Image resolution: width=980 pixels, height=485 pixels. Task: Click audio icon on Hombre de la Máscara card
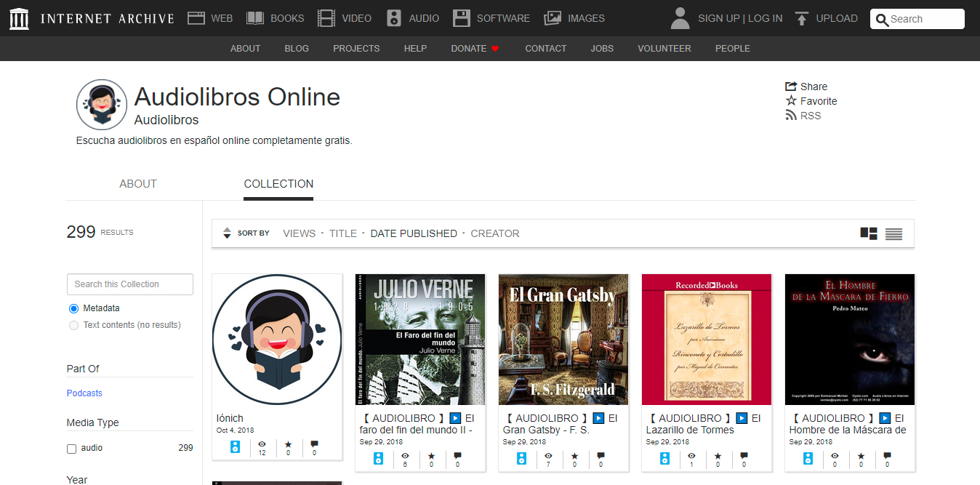[808, 459]
